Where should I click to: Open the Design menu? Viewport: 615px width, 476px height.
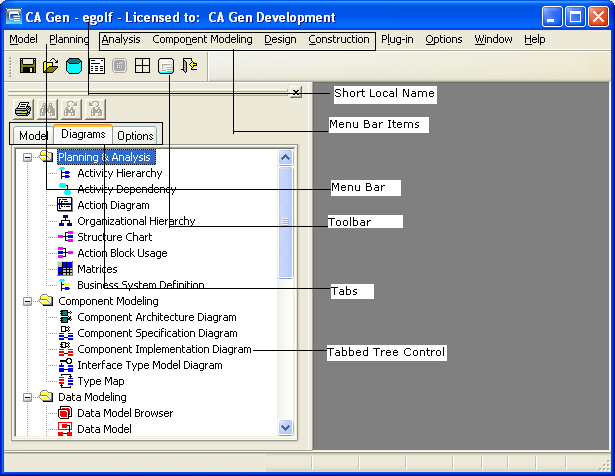click(280, 39)
